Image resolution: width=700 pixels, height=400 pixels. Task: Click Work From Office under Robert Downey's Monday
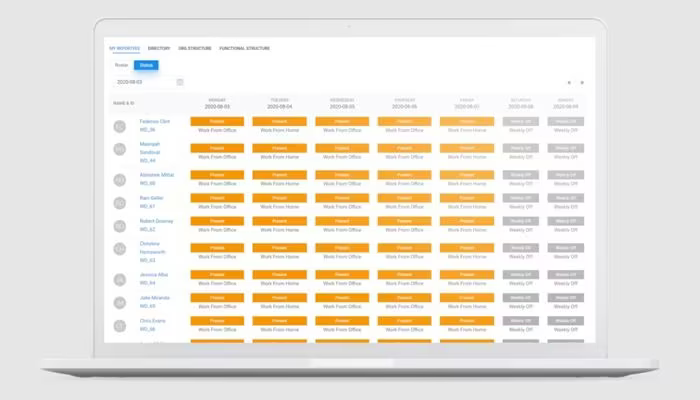[217, 230]
